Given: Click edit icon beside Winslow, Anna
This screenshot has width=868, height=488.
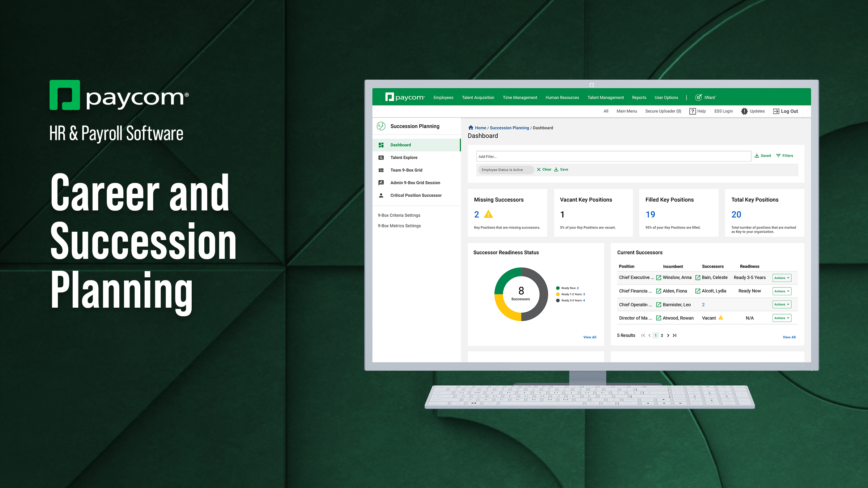Looking at the screenshot, I should pyautogui.click(x=659, y=278).
